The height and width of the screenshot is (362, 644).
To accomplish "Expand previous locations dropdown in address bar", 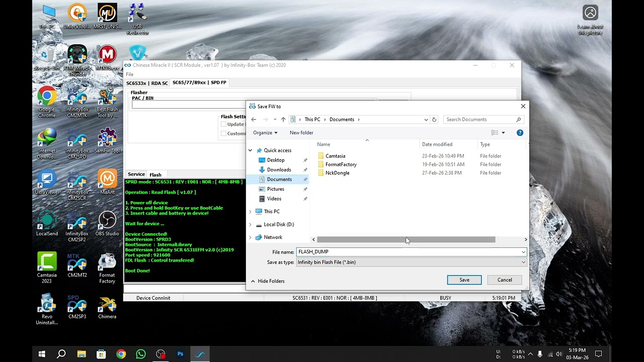I will (x=426, y=120).
